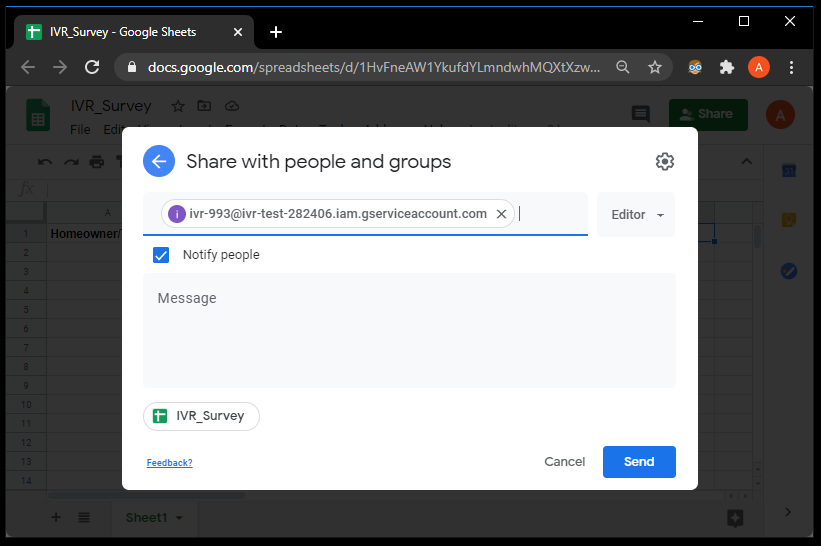The image size is (821, 546).
Task: Select cell A1 containing Homeowner
Action: pos(85,233)
